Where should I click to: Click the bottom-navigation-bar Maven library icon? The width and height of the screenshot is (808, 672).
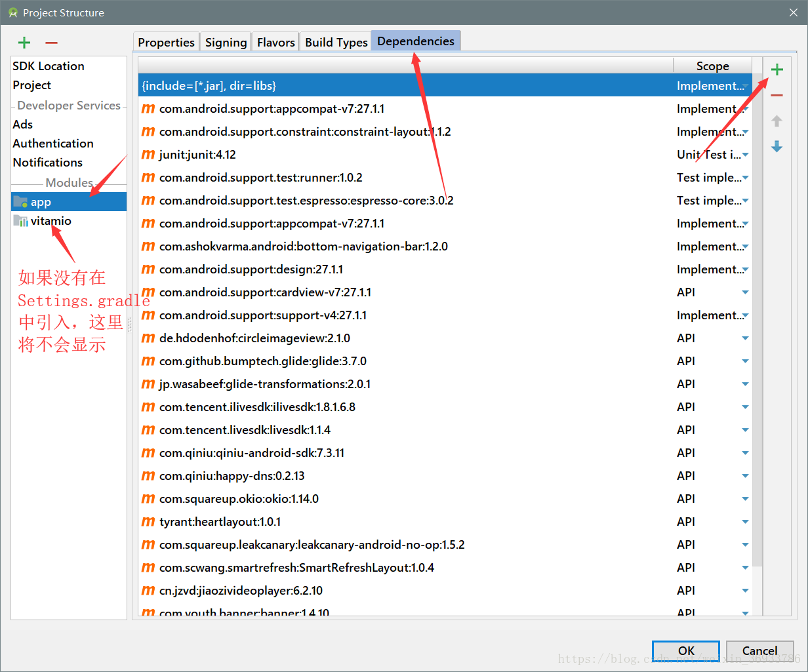click(148, 247)
